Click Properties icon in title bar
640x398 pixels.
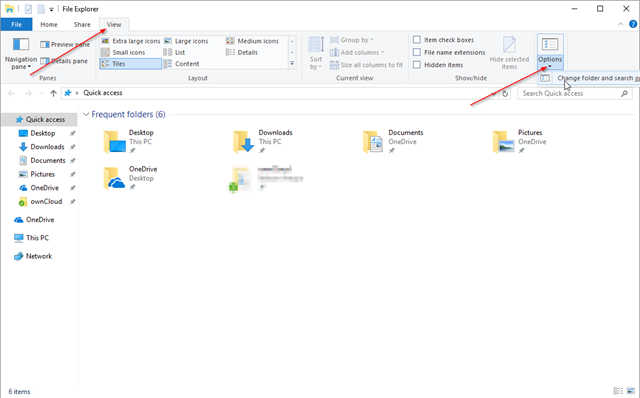click(x=28, y=9)
